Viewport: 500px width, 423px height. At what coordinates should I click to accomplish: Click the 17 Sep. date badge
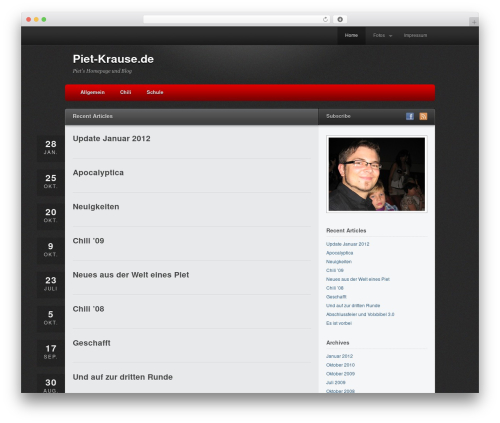[x=51, y=352]
